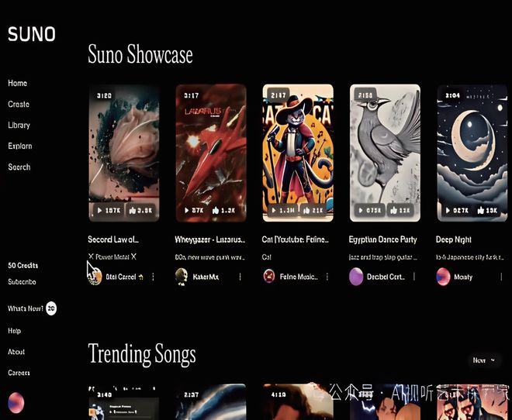Play the Deep Night song
Screen dimensions: 512x420
(x=457, y=211)
